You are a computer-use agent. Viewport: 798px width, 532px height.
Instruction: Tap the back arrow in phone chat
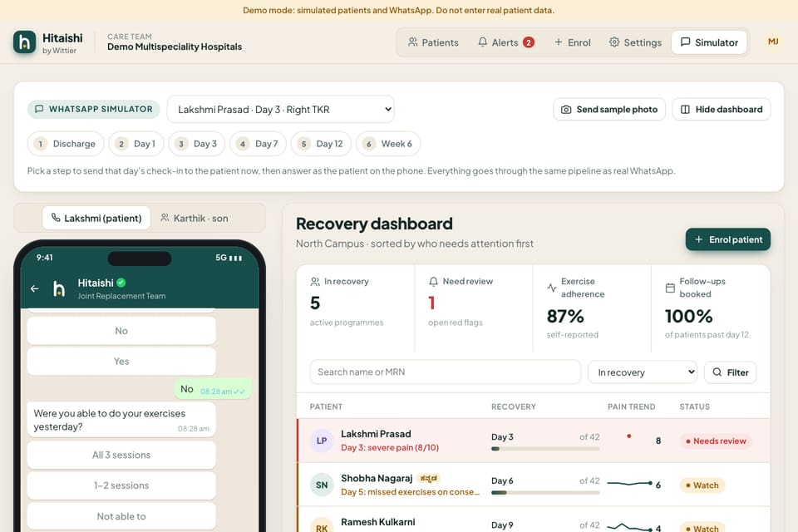pos(35,288)
